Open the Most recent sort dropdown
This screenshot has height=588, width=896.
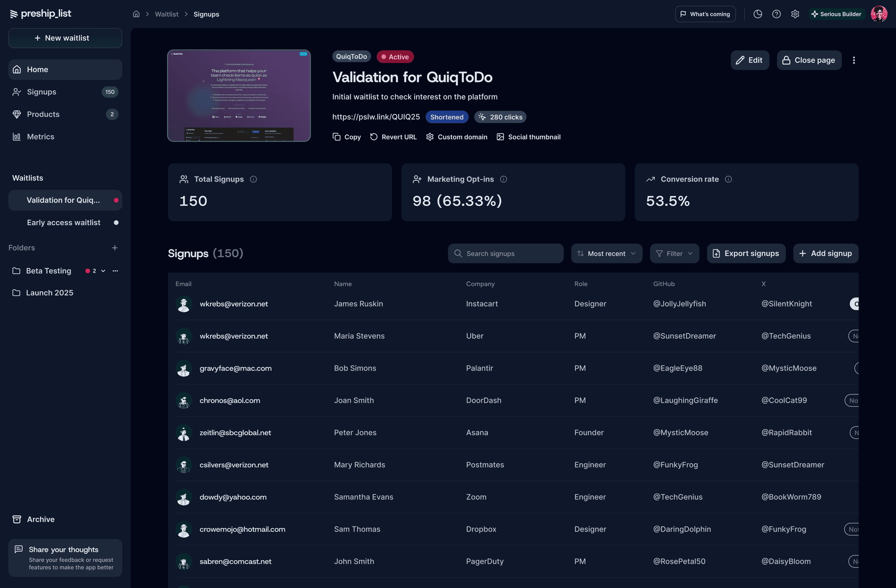(606, 253)
